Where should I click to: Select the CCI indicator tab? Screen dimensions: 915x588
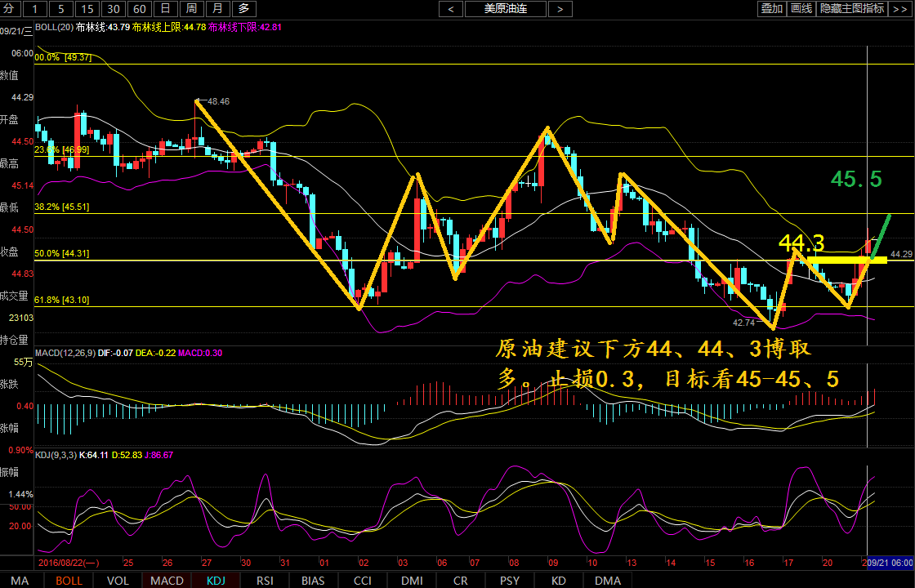pos(363,581)
